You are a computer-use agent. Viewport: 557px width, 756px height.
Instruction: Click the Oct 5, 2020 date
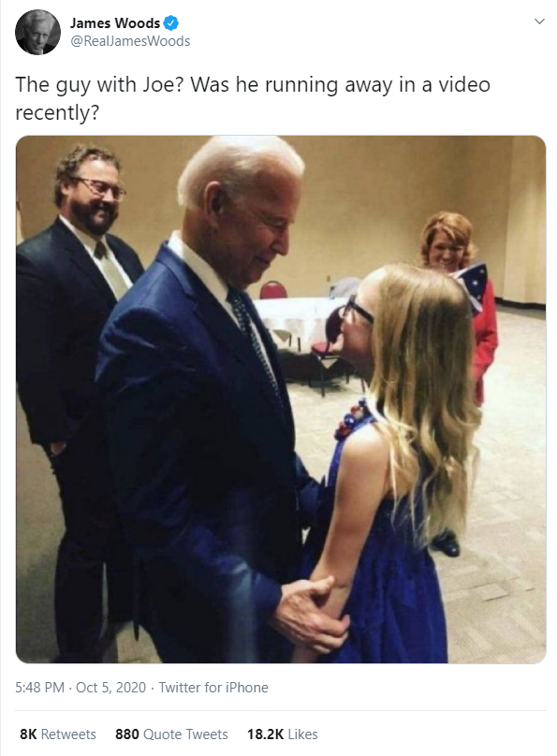(x=110, y=687)
